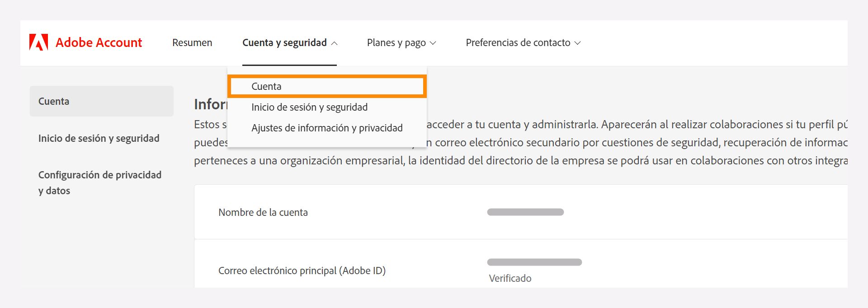868x308 pixels.
Task: Expand the Preferencias de contacto chevron
Action: coord(577,43)
